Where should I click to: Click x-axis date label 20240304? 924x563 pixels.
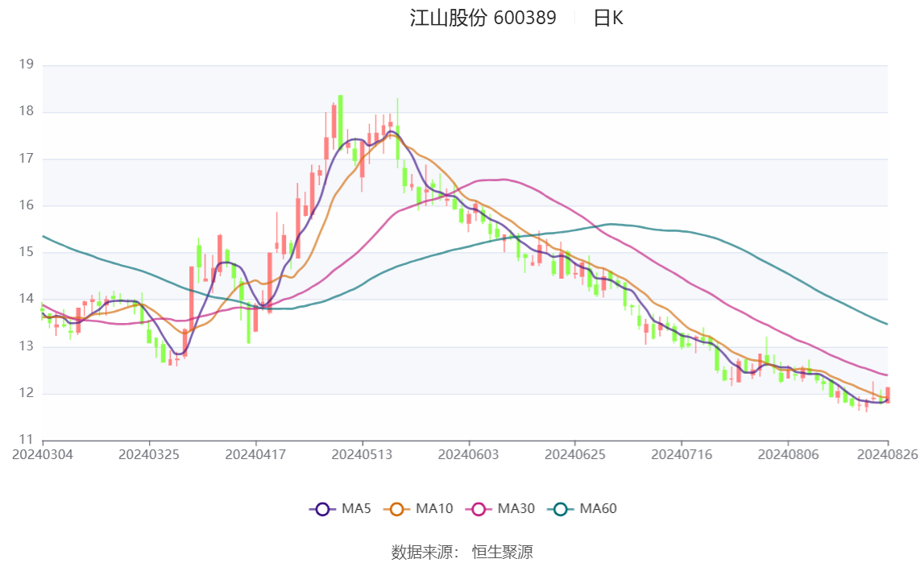pyautogui.click(x=43, y=454)
